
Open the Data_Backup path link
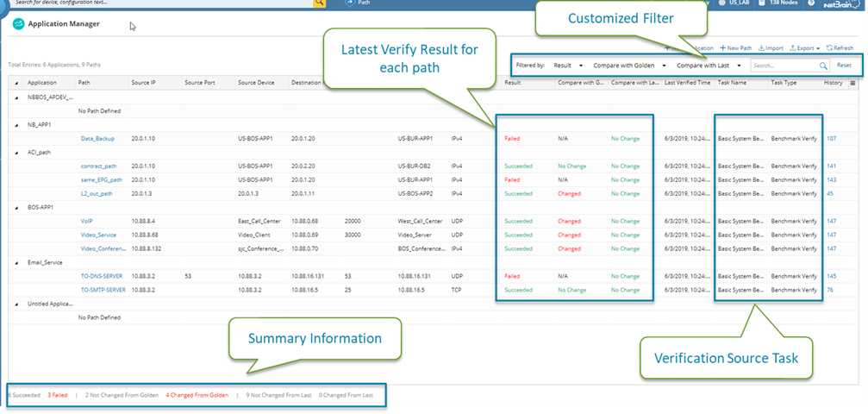pyautogui.click(x=97, y=138)
